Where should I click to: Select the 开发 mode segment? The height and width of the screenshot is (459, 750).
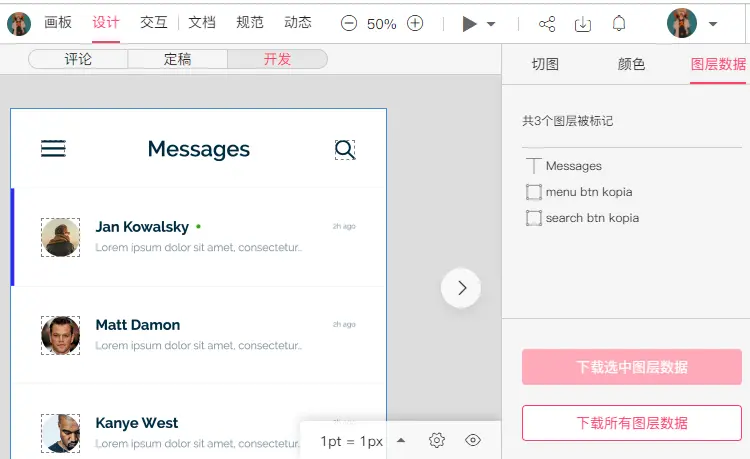pos(277,59)
